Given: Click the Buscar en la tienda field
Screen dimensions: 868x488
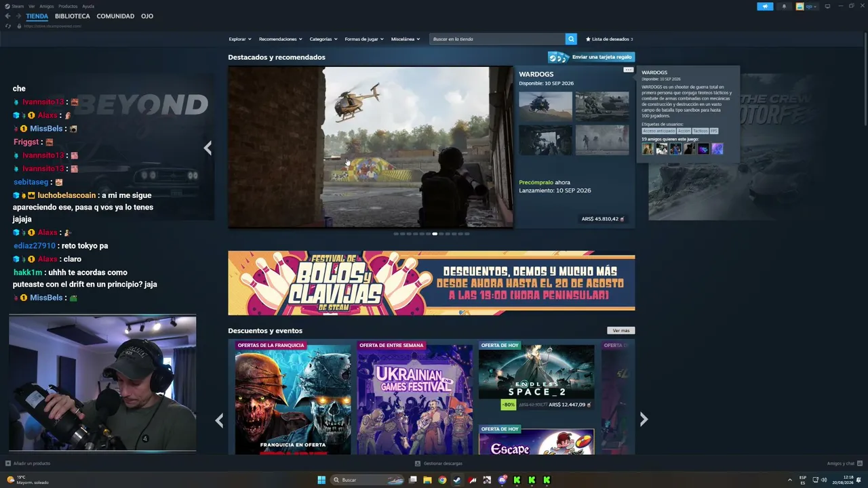Looking at the screenshot, I should [x=498, y=39].
